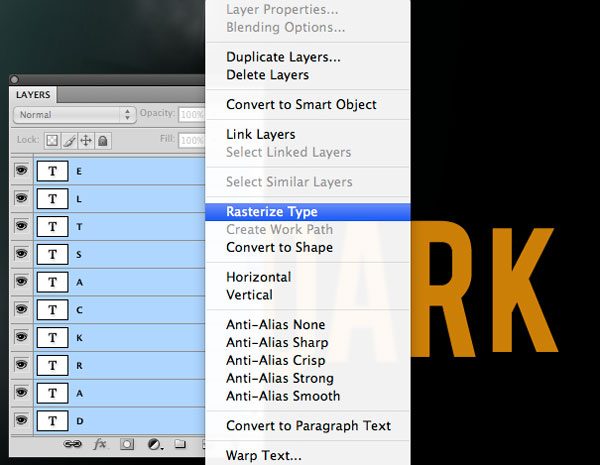Add a layer mask using the mask icon

coord(127,443)
